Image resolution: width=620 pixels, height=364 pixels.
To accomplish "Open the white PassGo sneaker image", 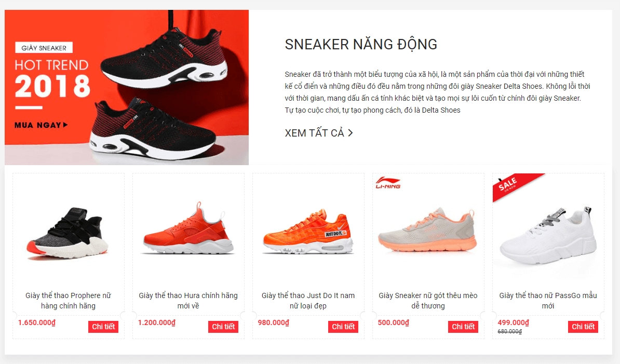I will 548,236.
